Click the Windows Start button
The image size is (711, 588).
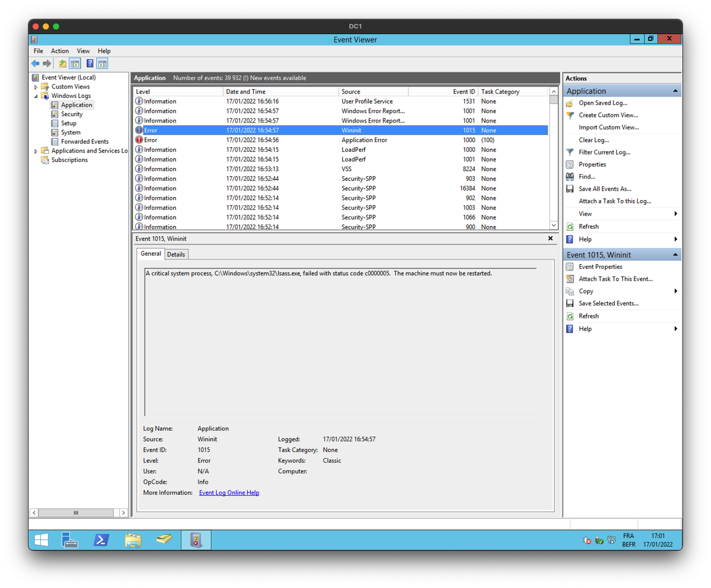(x=41, y=540)
